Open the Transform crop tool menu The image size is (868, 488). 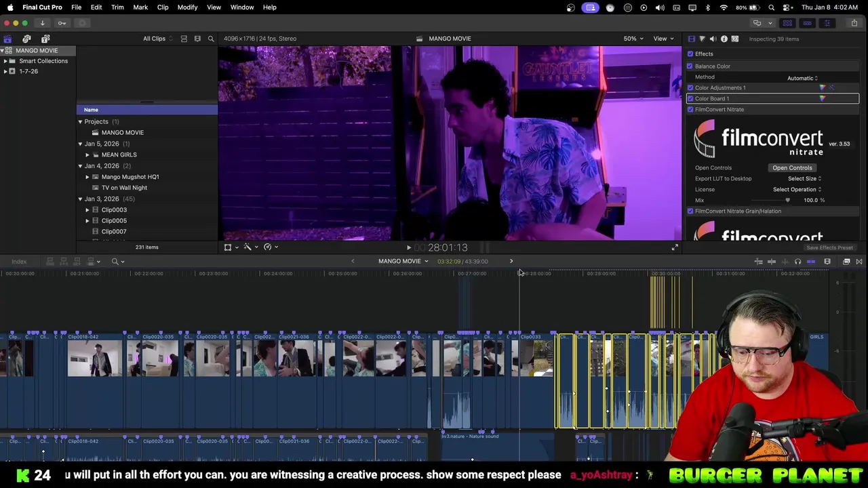click(x=230, y=247)
